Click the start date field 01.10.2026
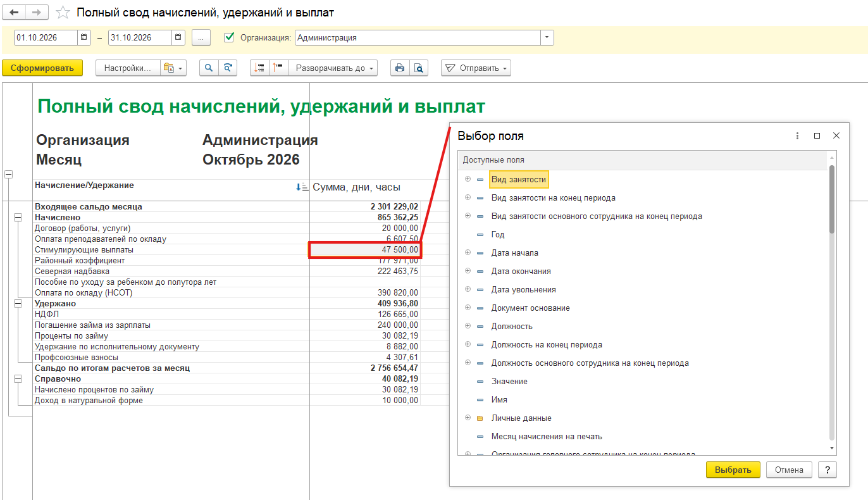 coord(46,37)
